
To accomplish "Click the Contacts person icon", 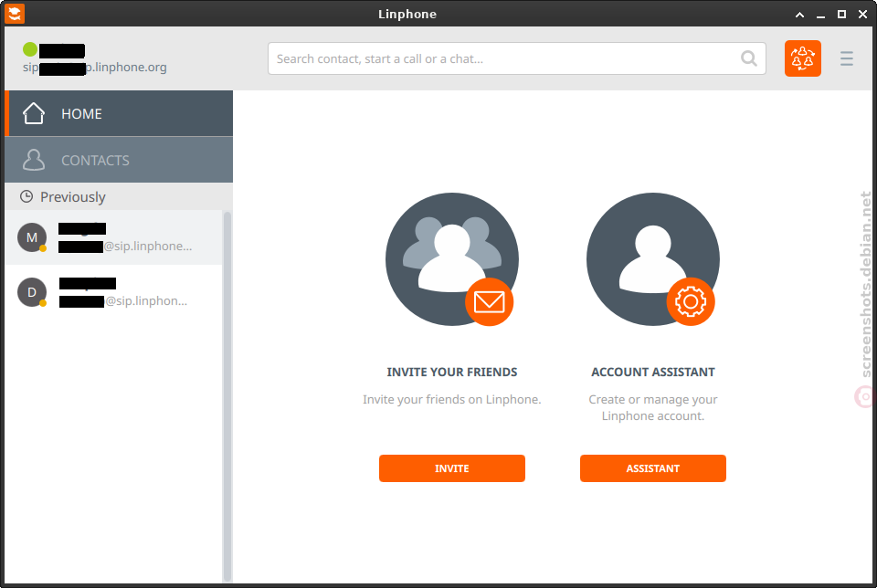I will (34, 160).
